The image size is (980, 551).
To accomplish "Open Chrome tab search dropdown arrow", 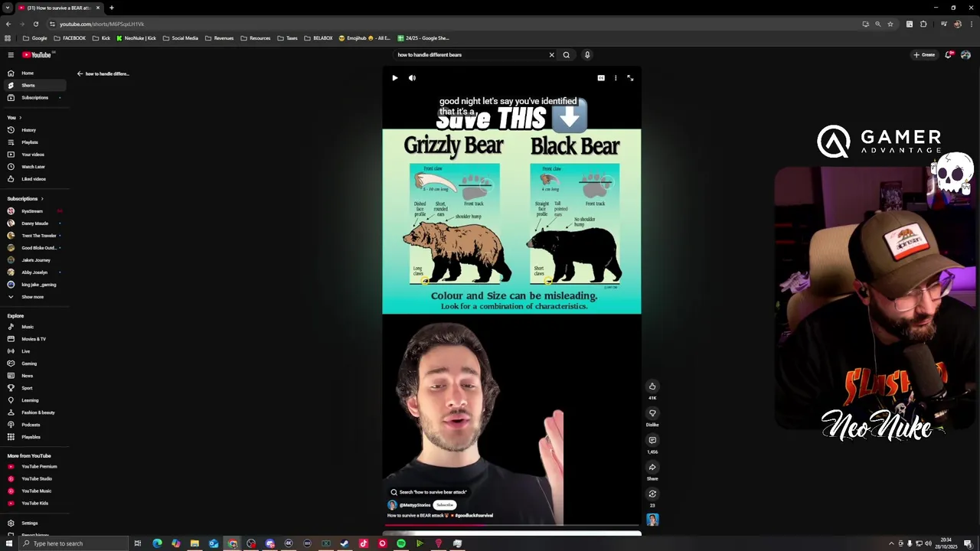I will 8,8.
